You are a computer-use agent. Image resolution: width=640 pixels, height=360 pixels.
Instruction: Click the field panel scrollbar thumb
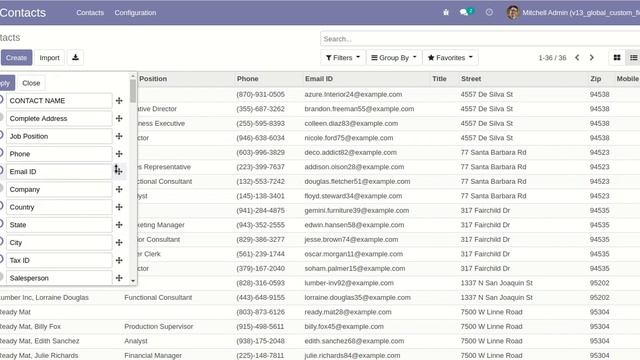[x=133, y=91]
